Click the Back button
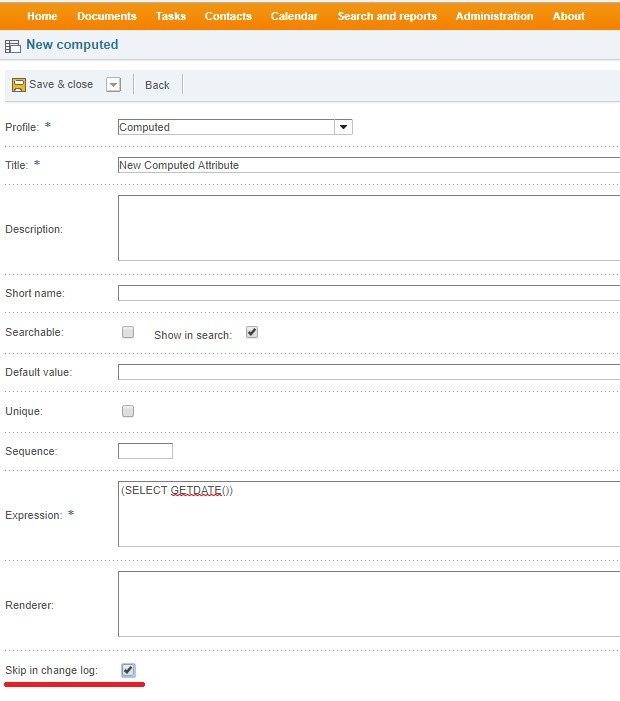The height and width of the screenshot is (701, 620). pos(157,85)
